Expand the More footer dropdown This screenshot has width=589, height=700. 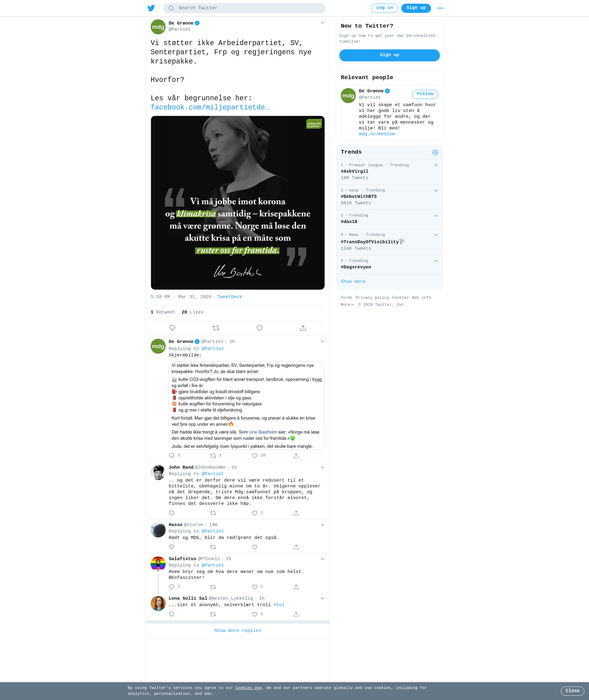(x=347, y=304)
